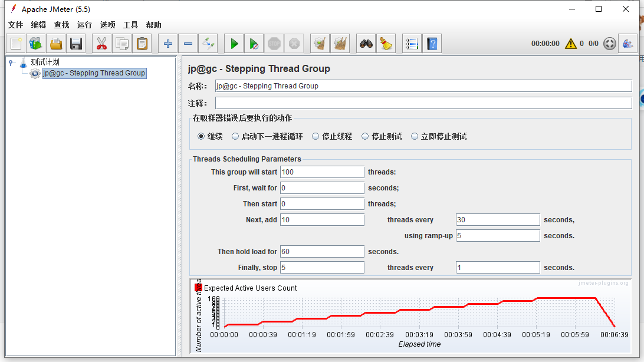Edit the Then hold load for field

pos(322,252)
